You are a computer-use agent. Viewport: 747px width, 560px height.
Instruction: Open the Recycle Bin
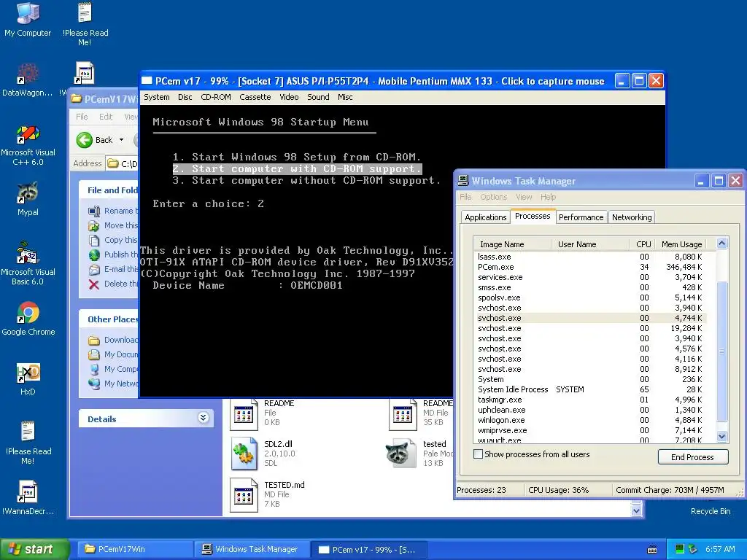point(710,511)
